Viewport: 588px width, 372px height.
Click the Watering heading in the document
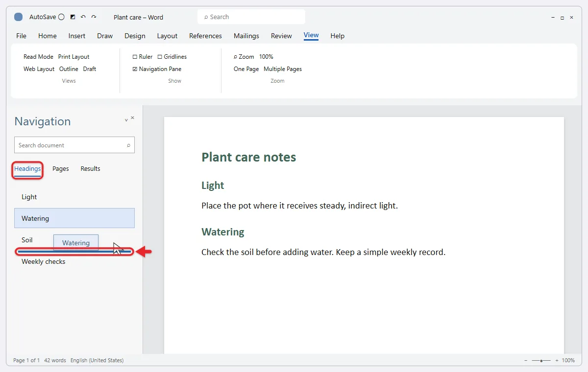(223, 232)
